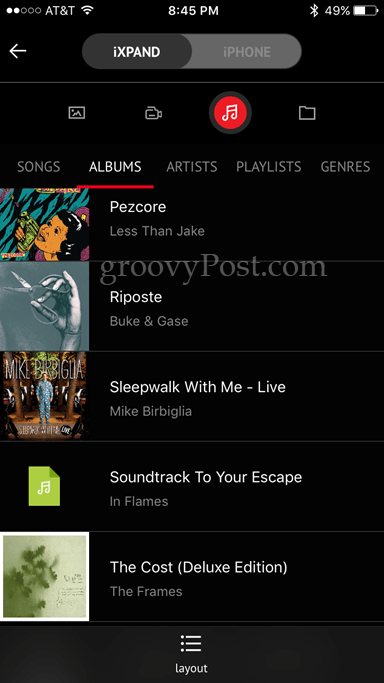Open Soundtrack To Your Escape album
Viewport: 384px width, 683px height.
point(192,487)
